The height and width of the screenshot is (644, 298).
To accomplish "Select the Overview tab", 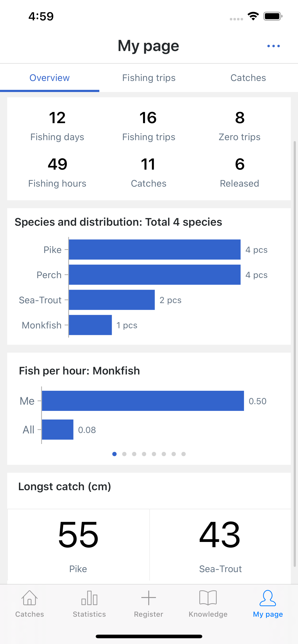I will pos(50,78).
